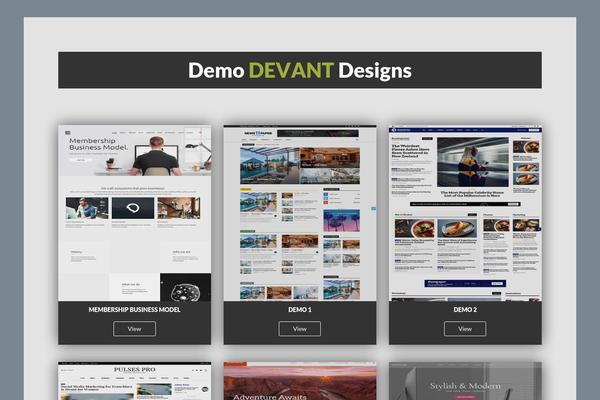Image resolution: width=600 pixels, height=400 pixels.
Task: Click the DEMO 1 caption text
Action: (x=300, y=310)
